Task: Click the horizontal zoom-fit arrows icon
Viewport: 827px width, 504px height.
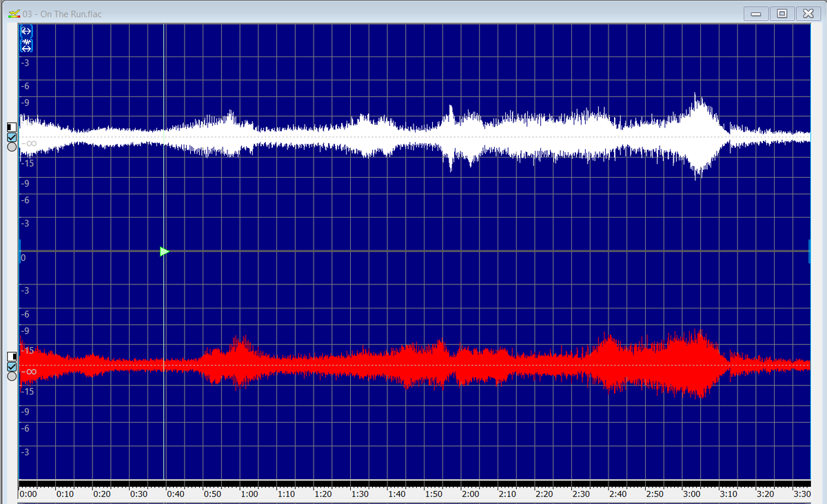Action: (27, 31)
